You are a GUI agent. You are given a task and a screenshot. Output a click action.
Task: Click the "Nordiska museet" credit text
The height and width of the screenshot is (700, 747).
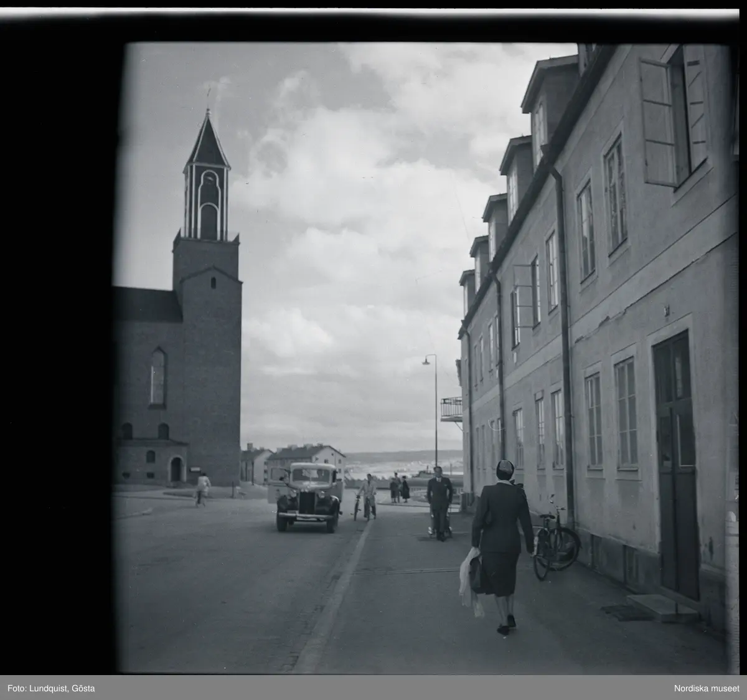click(x=707, y=688)
